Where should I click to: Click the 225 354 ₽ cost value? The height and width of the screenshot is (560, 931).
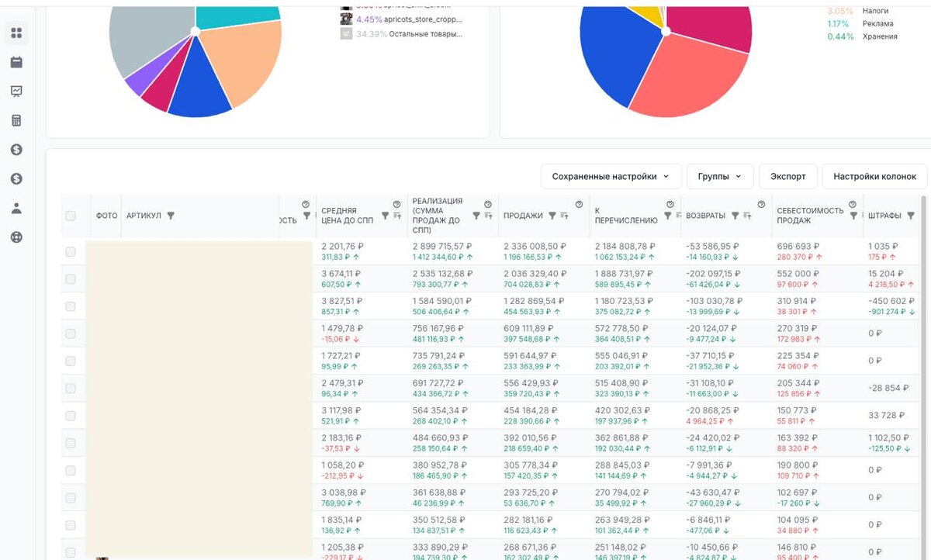pyautogui.click(x=798, y=356)
